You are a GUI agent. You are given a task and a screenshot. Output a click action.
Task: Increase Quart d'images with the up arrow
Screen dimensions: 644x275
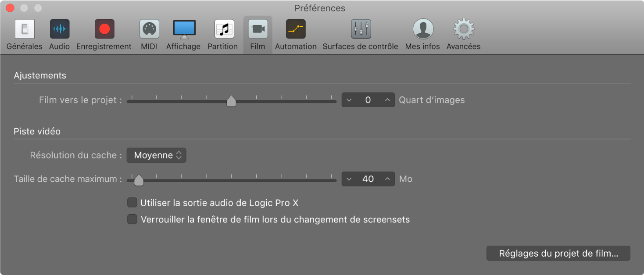pos(387,100)
